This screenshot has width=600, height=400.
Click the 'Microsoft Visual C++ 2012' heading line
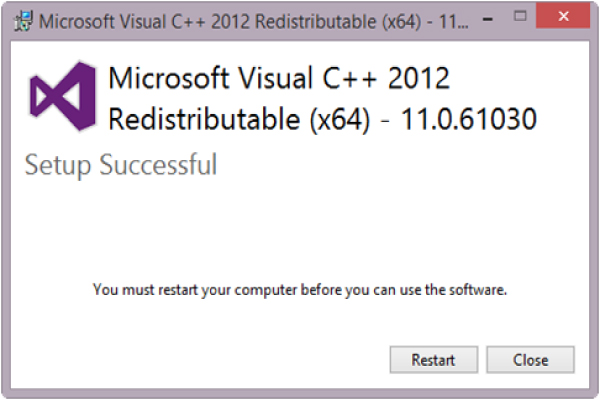[x=279, y=78]
